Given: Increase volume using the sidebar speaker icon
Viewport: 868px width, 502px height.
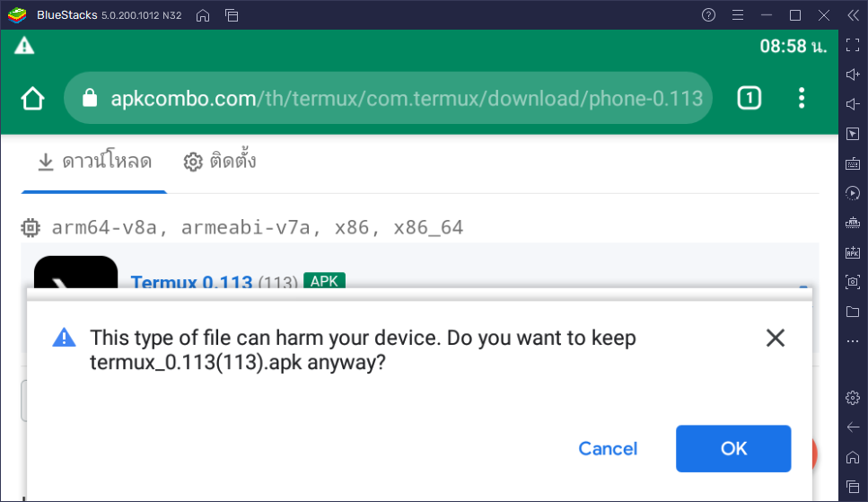Looking at the screenshot, I should (x=853, y=75).
